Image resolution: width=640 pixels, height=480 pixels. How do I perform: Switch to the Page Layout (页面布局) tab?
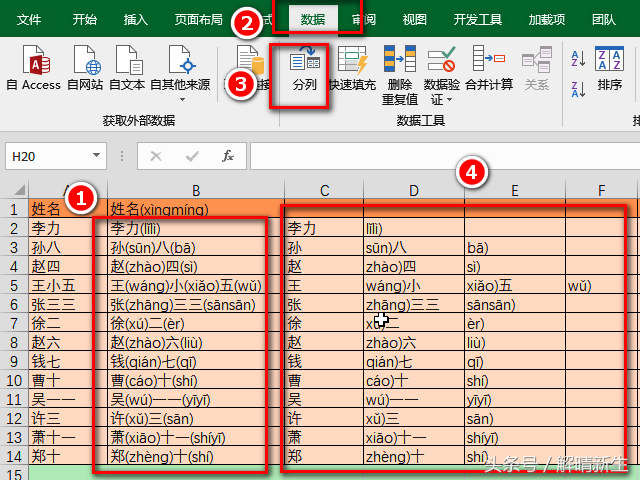(x=198, y=19)
